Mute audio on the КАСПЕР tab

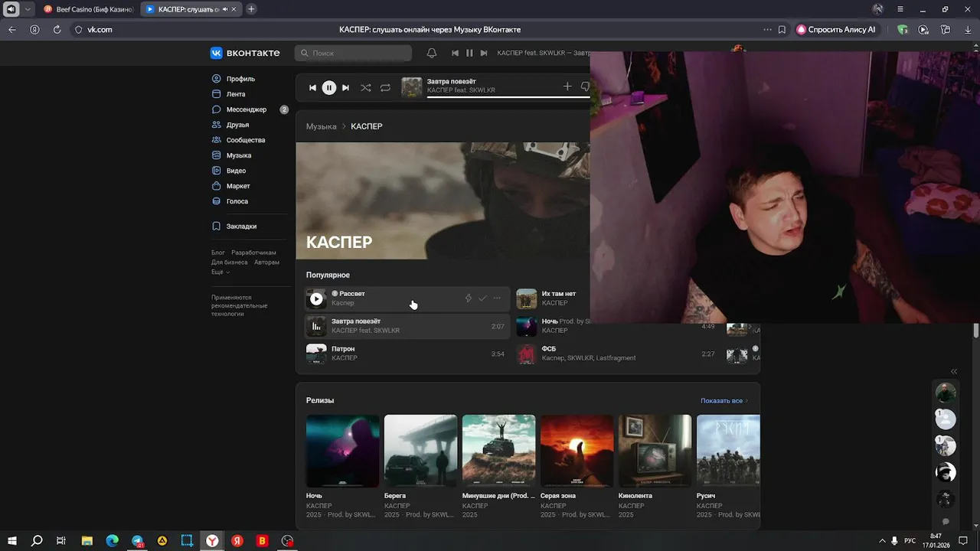click(225, 9)
